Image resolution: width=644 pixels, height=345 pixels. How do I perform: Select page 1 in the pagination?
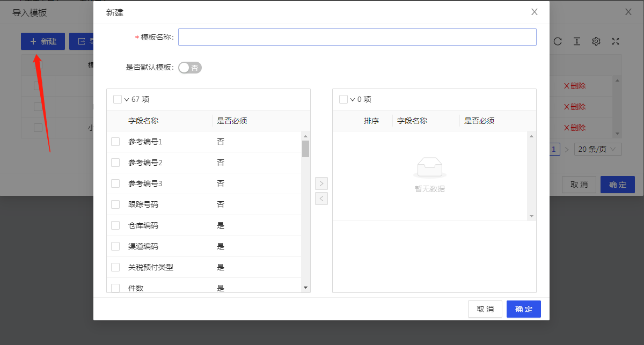coord(554,149)
